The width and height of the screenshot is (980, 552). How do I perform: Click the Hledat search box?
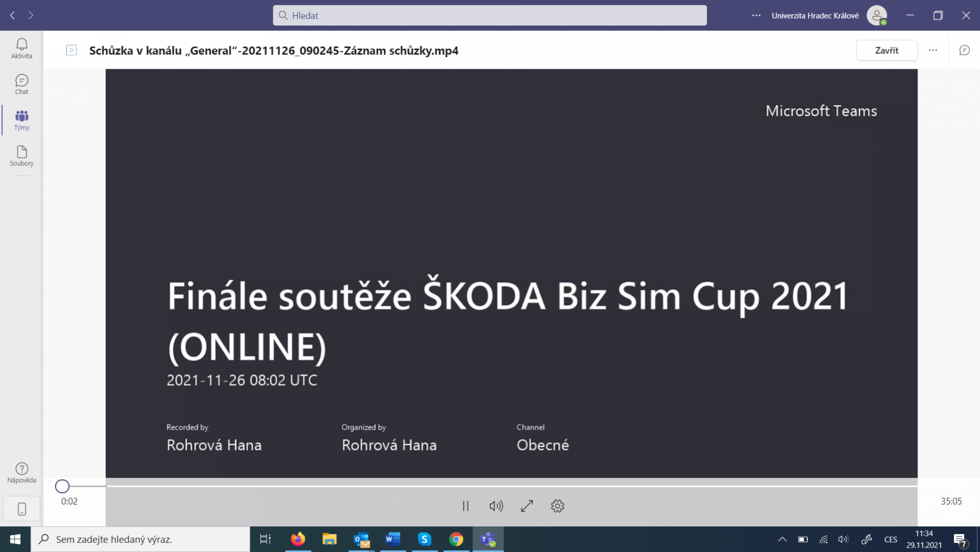tap(489, 15)
